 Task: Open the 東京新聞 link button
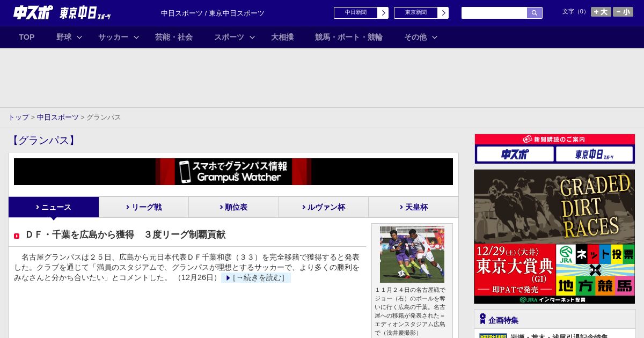tap(416, 13)
